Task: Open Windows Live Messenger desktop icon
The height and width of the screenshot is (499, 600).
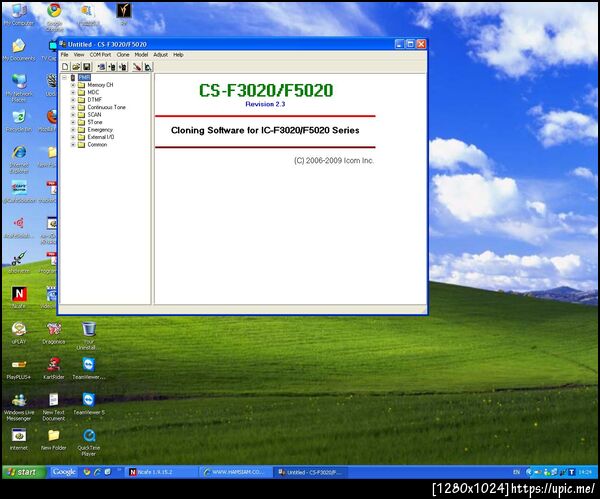Action: (x=18, y=407)
